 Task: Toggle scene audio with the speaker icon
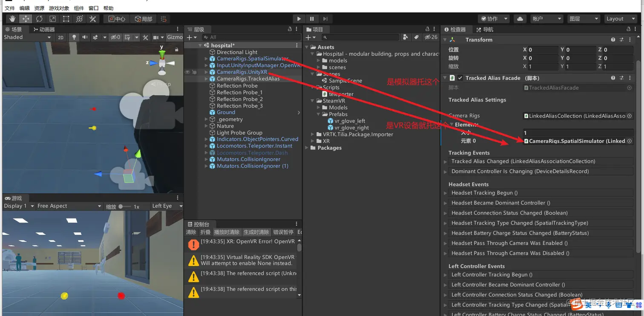click(x=85, y=37)
